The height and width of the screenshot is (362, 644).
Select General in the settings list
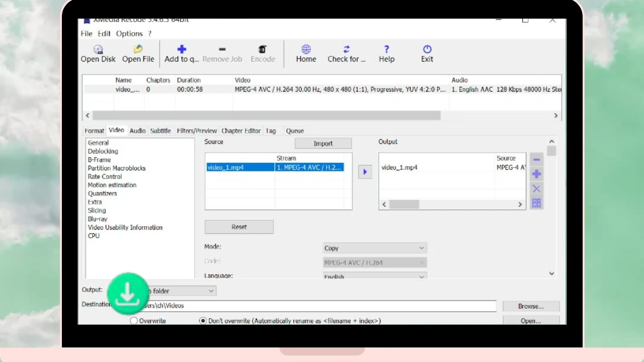pyautogui.click(x=98, y=143)
